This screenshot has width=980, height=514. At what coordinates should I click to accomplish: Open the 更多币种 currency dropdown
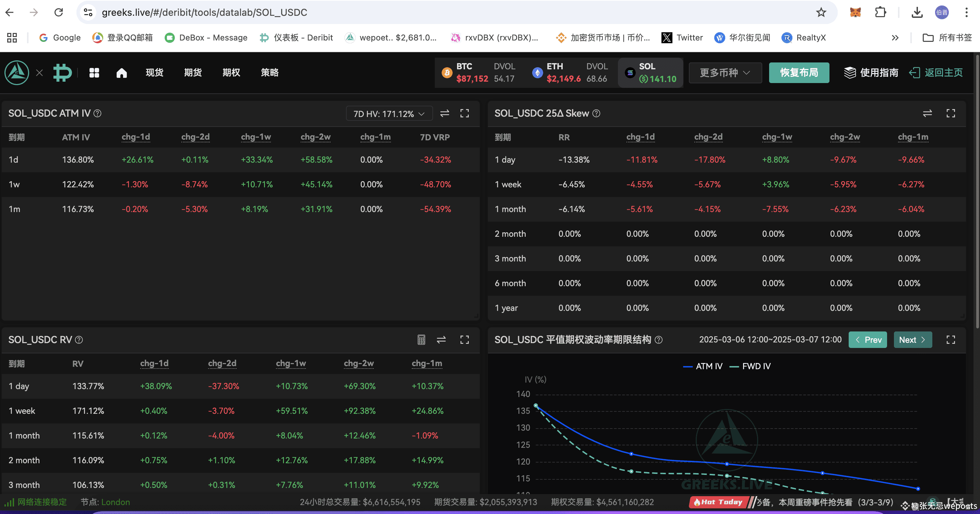[724, 72]
